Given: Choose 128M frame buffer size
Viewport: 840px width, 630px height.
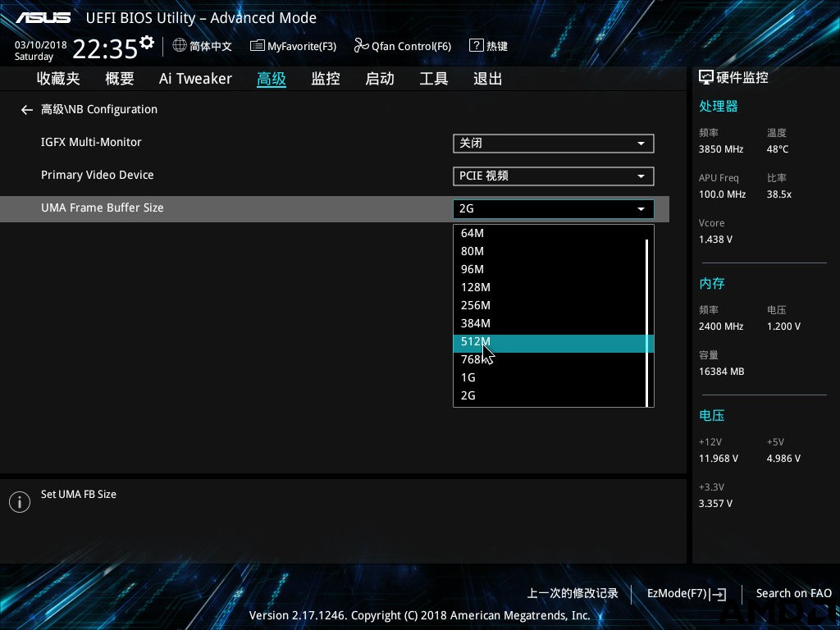Looking at the screenshot, I should point(550,287).
